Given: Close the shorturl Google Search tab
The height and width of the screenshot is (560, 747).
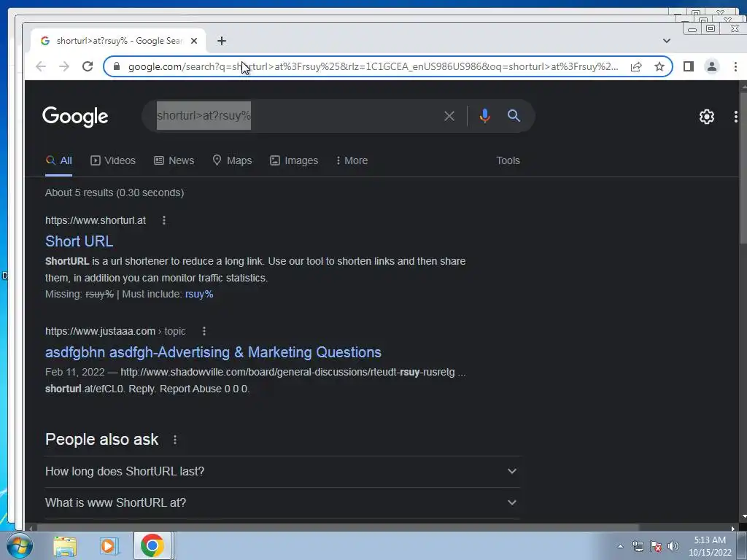Looking at the screenshot, I should [194, 41].
